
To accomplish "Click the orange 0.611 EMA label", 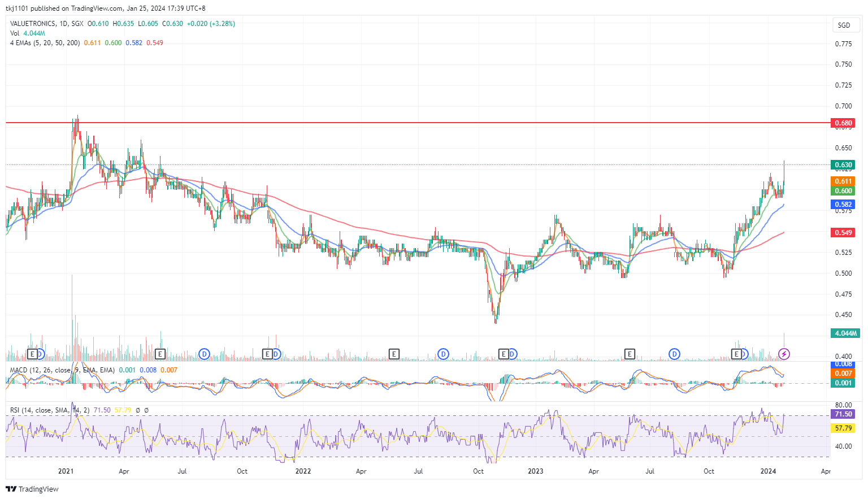I will pyautogui.click(x=844, y=181).
